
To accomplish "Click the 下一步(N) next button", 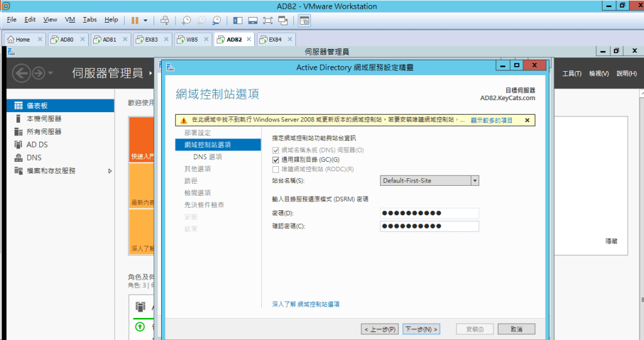I will 421,329.
